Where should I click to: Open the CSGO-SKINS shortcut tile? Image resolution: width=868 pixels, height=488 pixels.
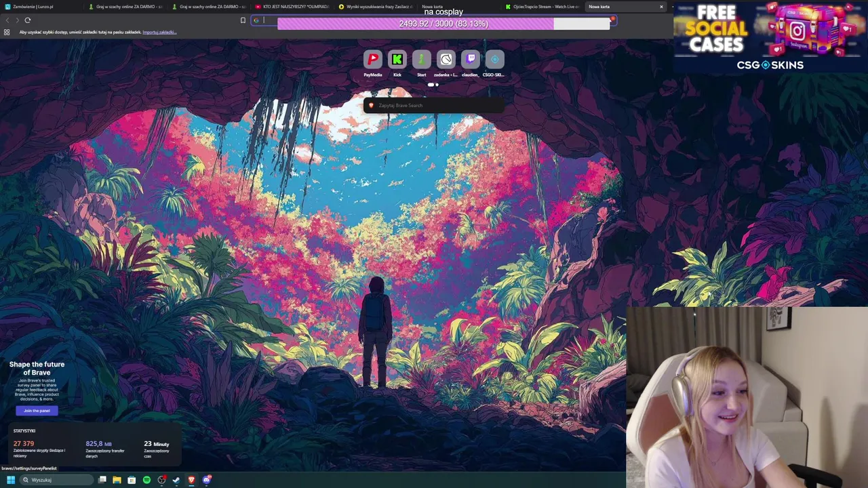tap(495, 60)
